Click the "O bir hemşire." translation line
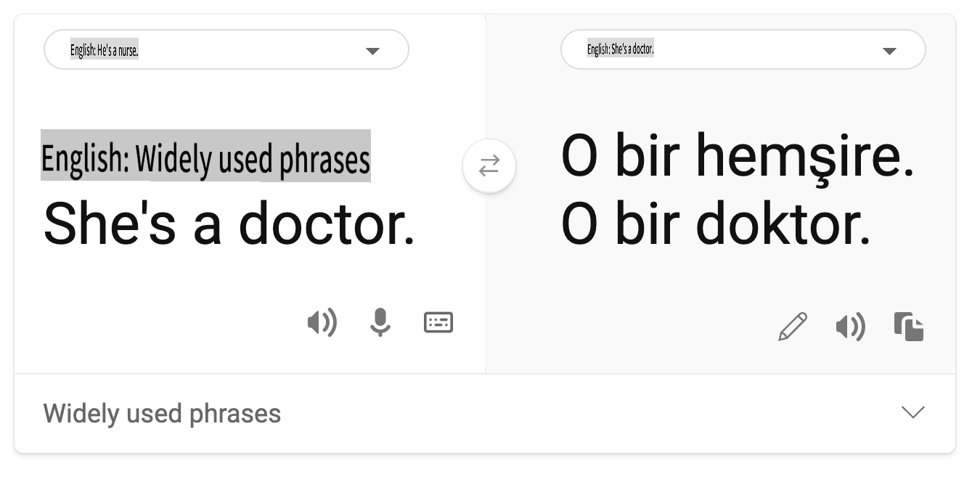Viewport: 980px width, 482px height. 738,158
